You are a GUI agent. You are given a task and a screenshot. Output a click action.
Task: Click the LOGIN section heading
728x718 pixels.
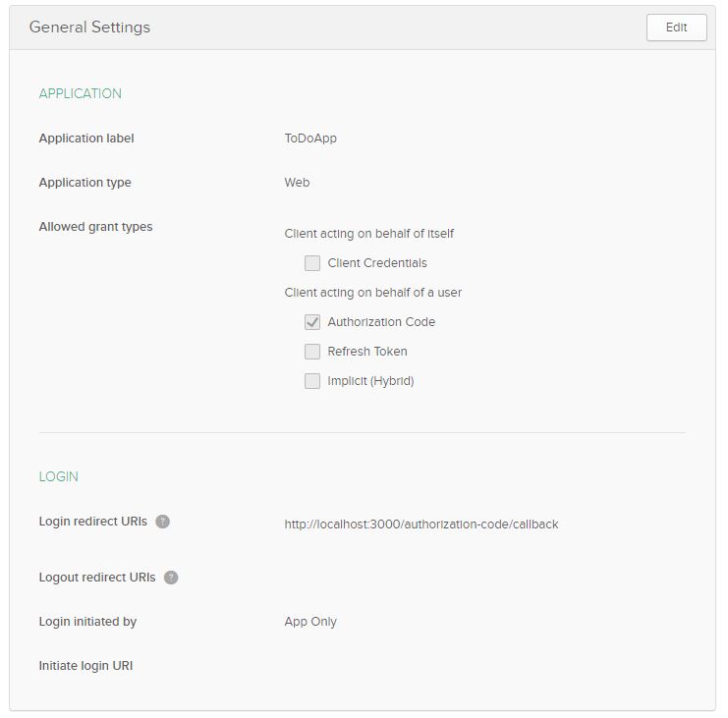coord(59,477)
